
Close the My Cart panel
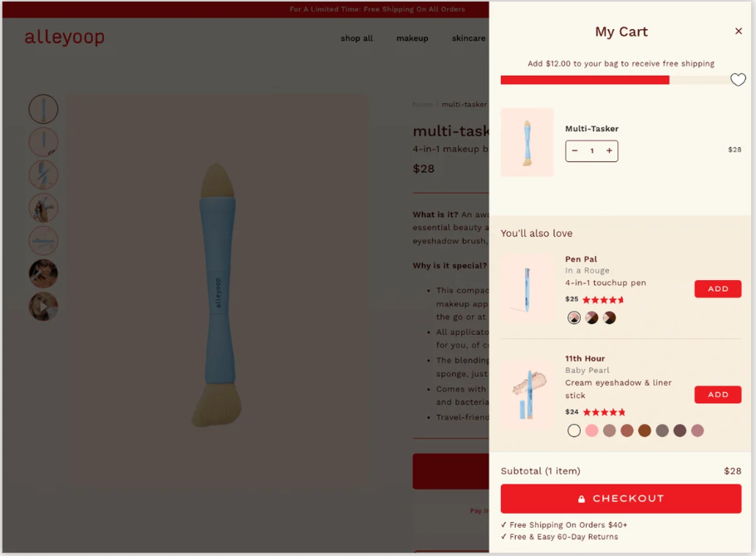pos(739,32)
